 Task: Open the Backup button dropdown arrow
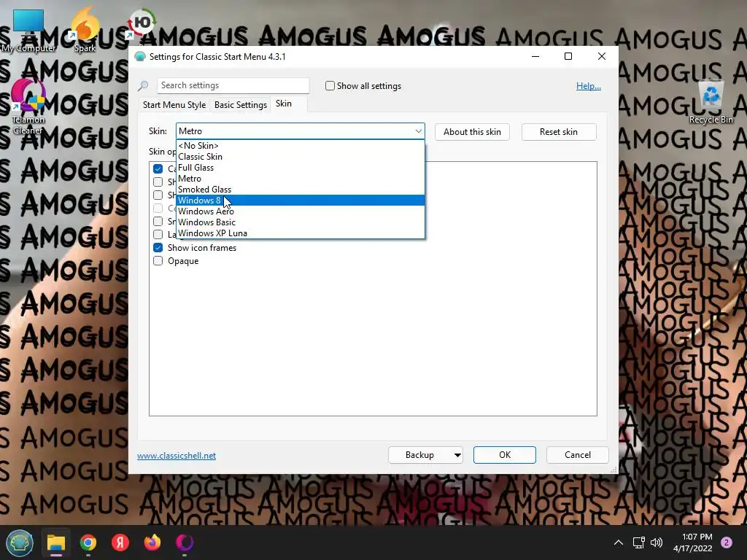(457, 455)
